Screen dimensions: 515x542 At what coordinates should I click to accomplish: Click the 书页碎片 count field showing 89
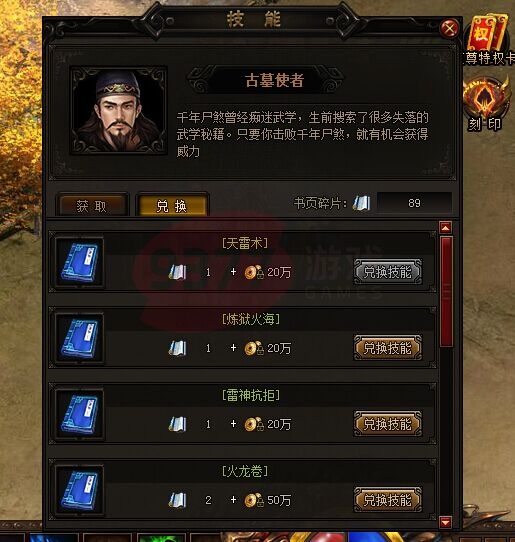pos(414,203)
